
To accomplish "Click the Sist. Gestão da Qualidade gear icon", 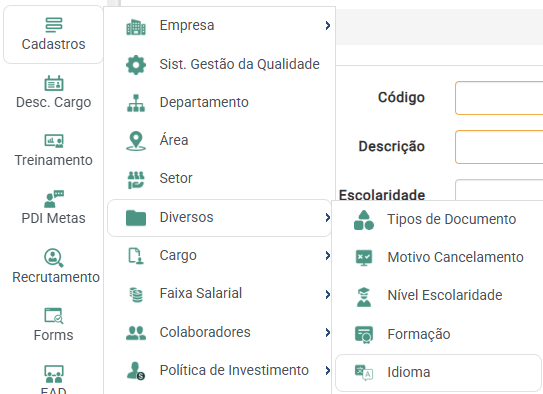I will click(136, 65).
